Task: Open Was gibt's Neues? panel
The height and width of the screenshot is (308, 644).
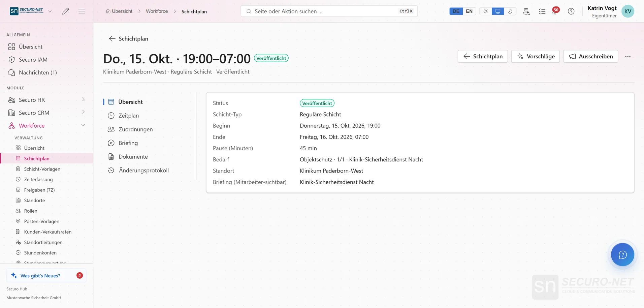Action: click(x=46, y=275)
